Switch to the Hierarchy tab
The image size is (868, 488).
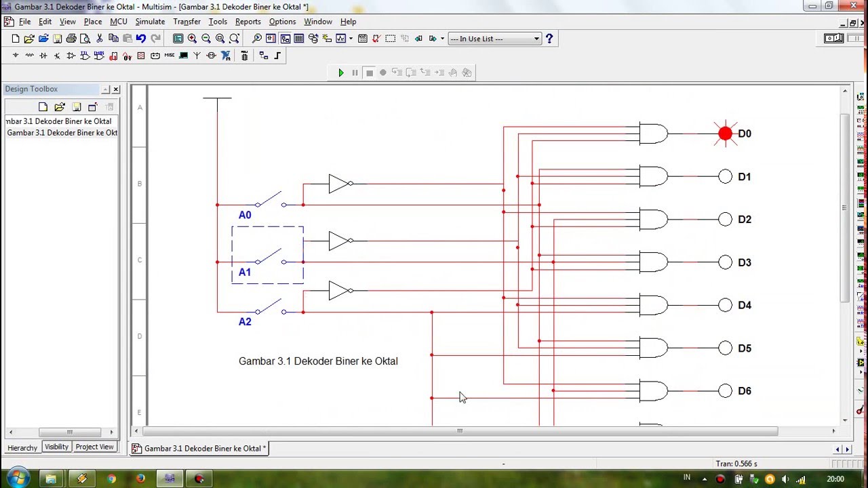click(22, 447)
